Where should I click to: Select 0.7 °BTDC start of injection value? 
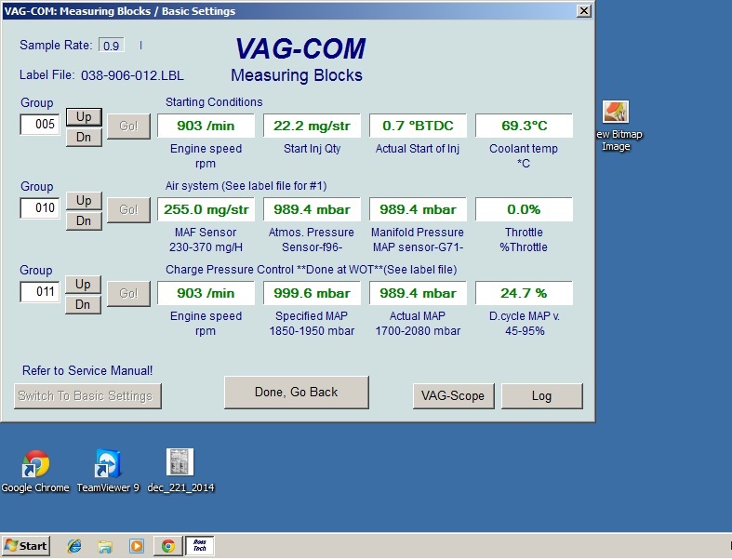click(x=418, y=126)
